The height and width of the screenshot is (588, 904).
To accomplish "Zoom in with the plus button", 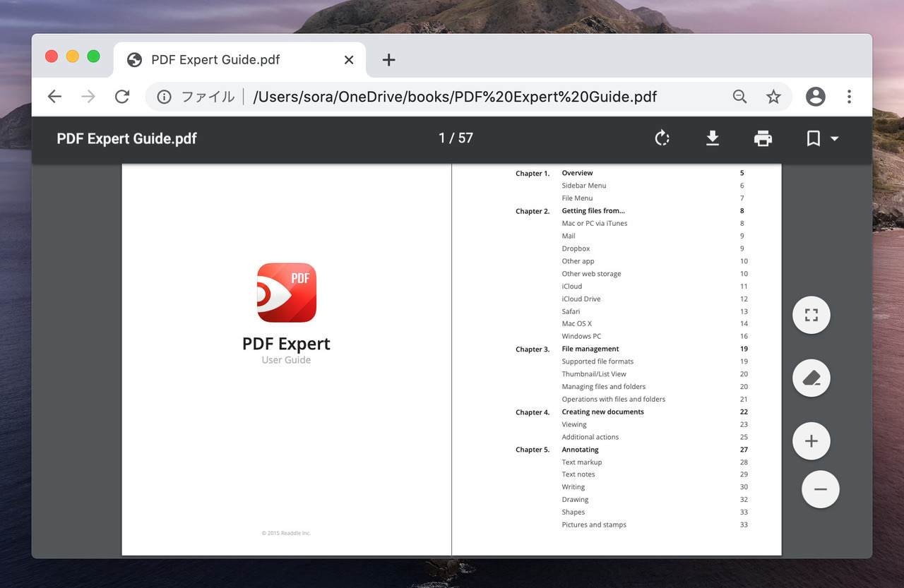I will pyautogui.click(x=811, y=441).
